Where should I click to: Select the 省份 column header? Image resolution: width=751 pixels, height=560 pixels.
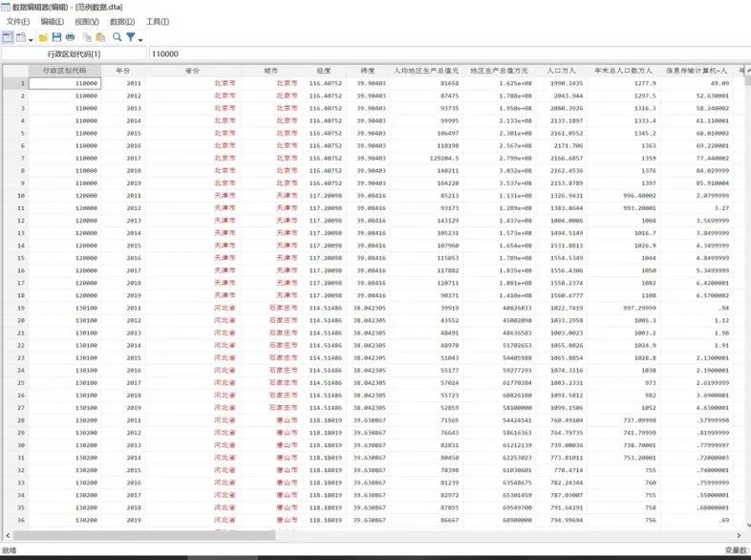pyautogui.click(x=192, y=71)
